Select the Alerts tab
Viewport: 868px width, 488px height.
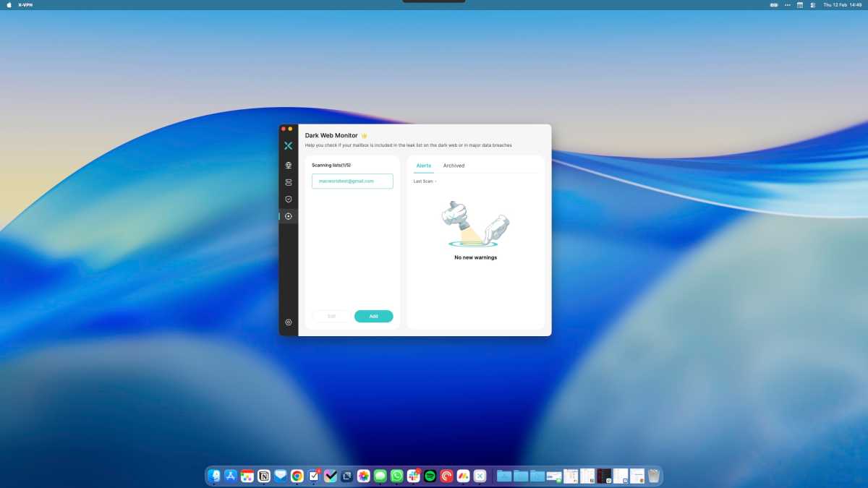click(x=423, y=166)
